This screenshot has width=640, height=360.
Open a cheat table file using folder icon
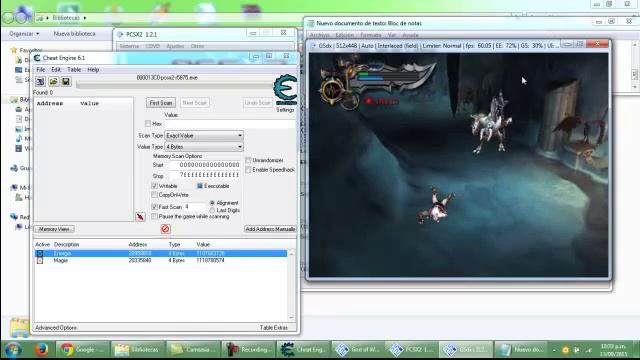click(x=53, y=82)
